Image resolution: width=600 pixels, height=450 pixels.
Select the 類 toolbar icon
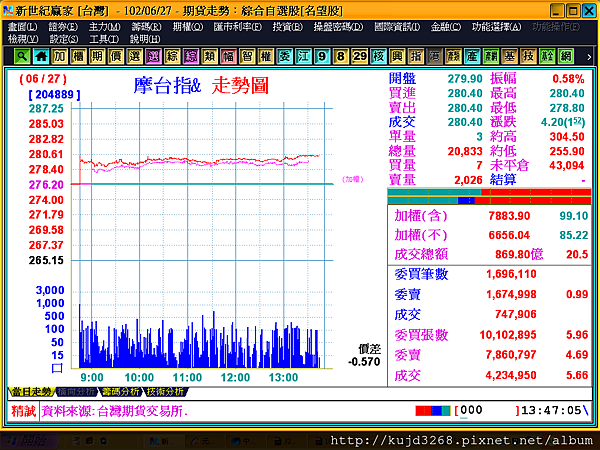pos(210,56)
